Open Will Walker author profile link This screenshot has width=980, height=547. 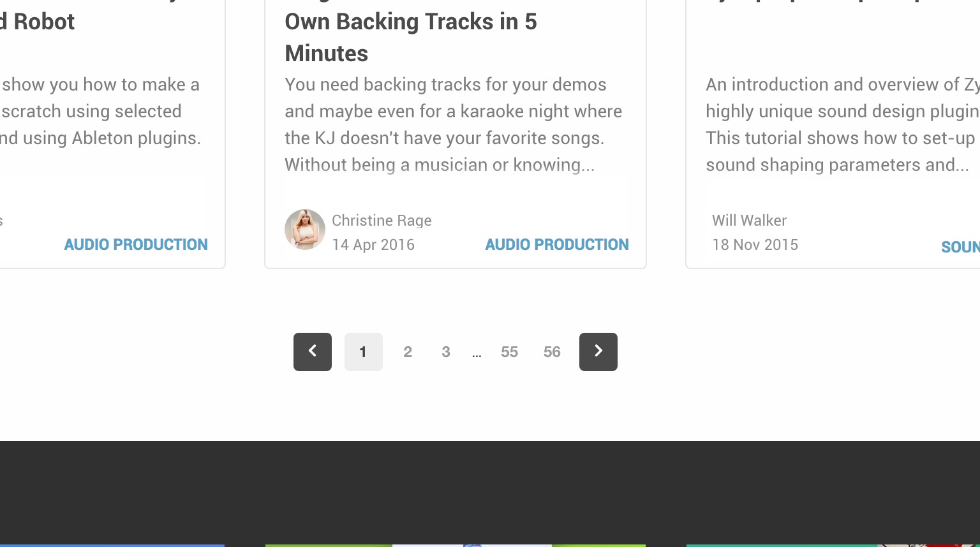pos(749,220)
